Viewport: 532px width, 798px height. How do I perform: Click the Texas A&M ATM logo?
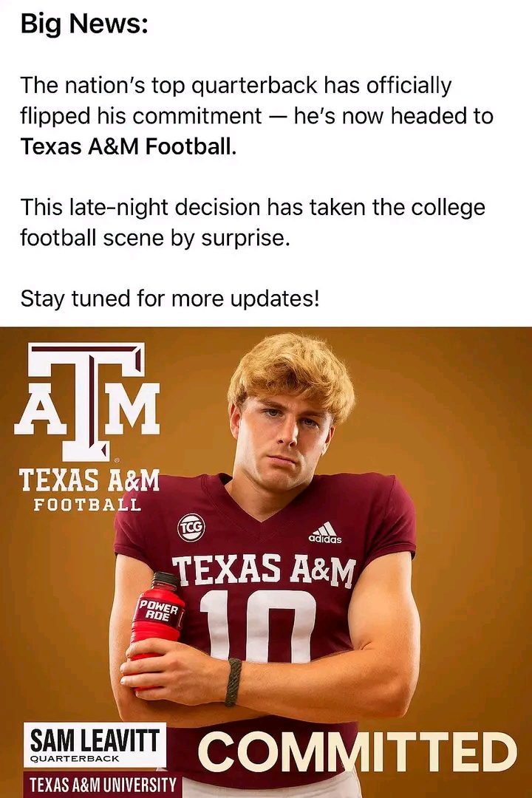point(87,401)
